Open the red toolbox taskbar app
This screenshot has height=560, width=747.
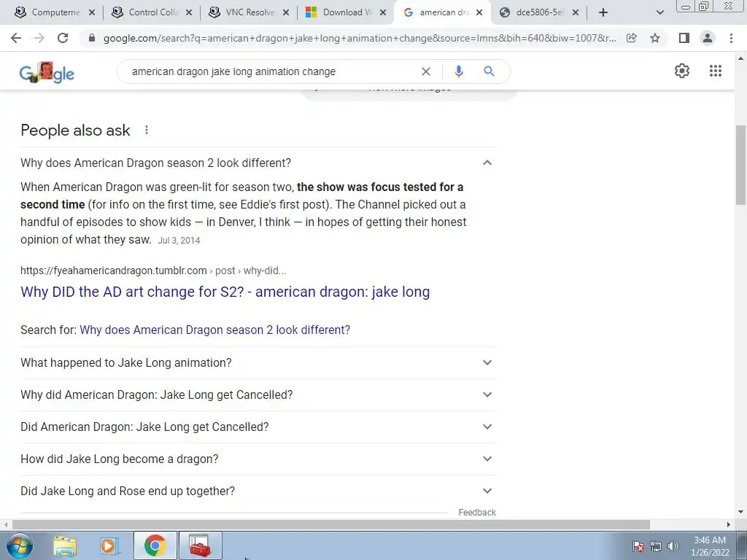click(x=200, y=545)
